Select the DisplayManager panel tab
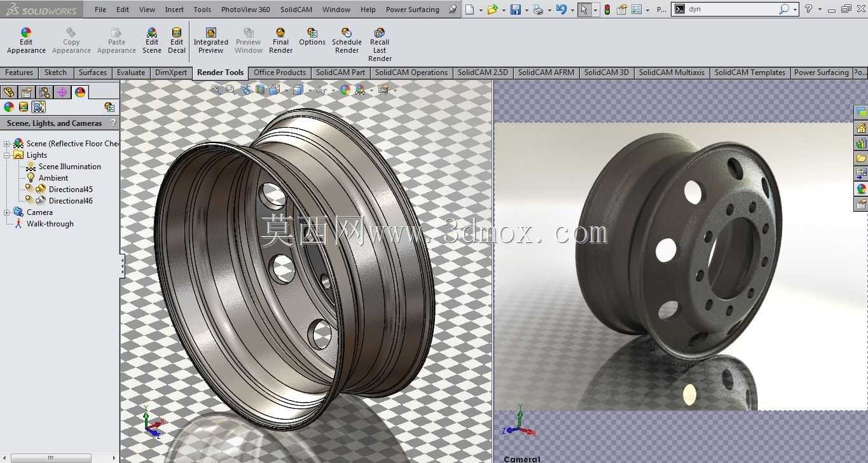The image size is (868, 463). pyautogui.click(x=80, y=92)
